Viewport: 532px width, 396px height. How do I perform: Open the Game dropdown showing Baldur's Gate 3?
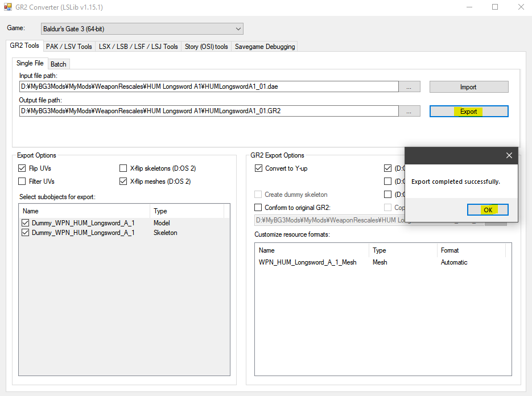(x=142, y=29)
